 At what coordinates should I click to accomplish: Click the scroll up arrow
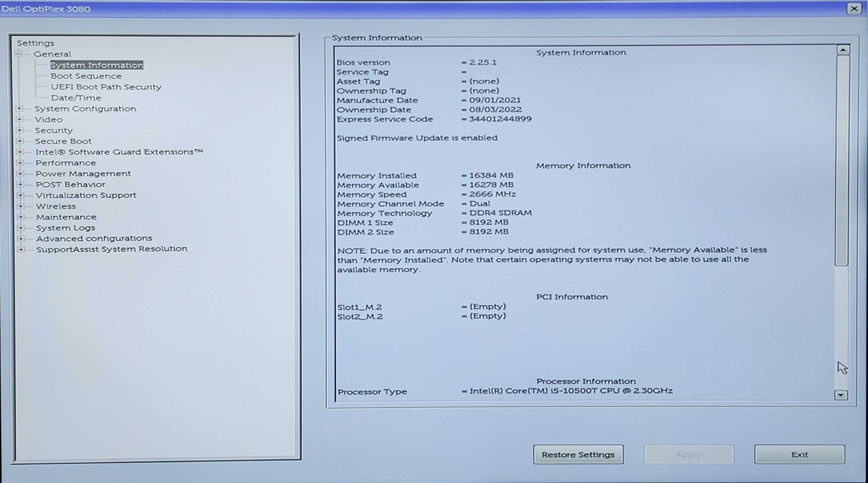[x=842, y=50]
